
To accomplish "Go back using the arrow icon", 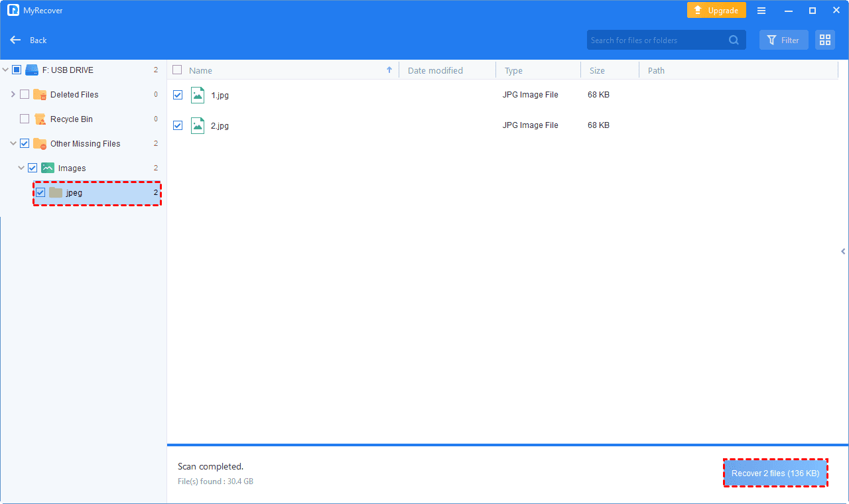I will pyautogui.click(x=15, y=40).
